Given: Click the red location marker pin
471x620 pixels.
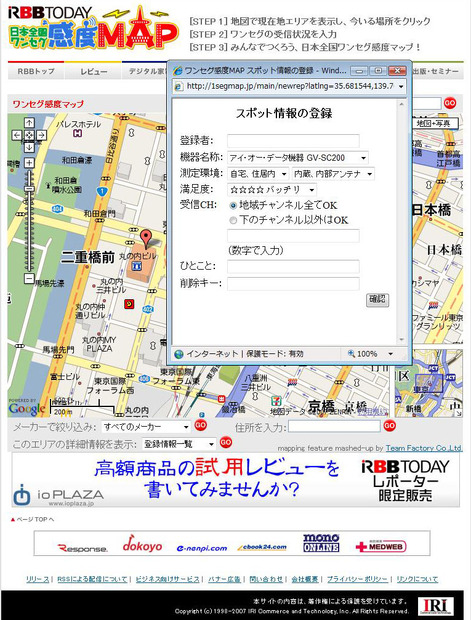Looking at the screenshot, I should (146, 239).
